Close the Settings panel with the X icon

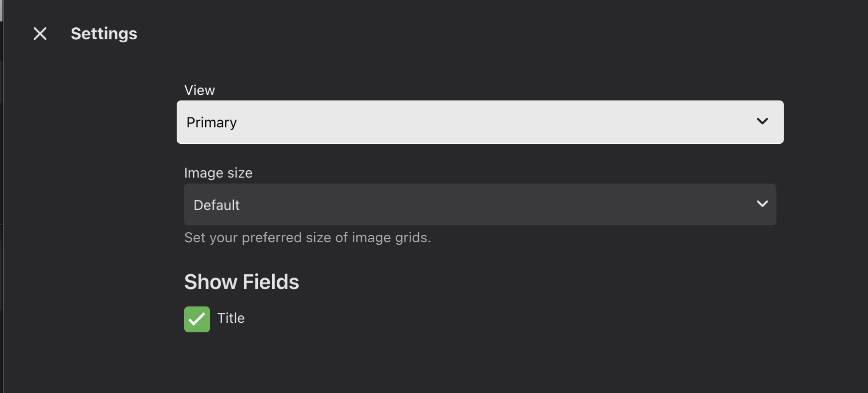click(x=40, y=34)
